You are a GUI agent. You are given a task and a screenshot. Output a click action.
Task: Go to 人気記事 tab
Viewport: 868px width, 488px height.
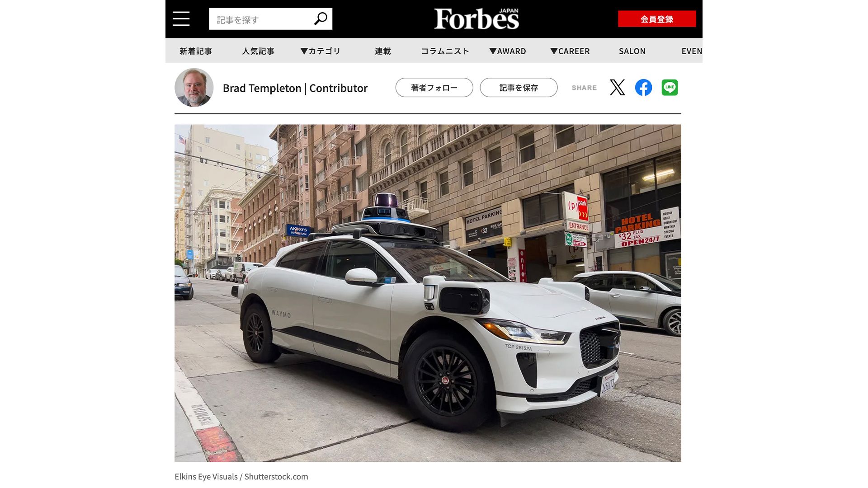[258, 51]
